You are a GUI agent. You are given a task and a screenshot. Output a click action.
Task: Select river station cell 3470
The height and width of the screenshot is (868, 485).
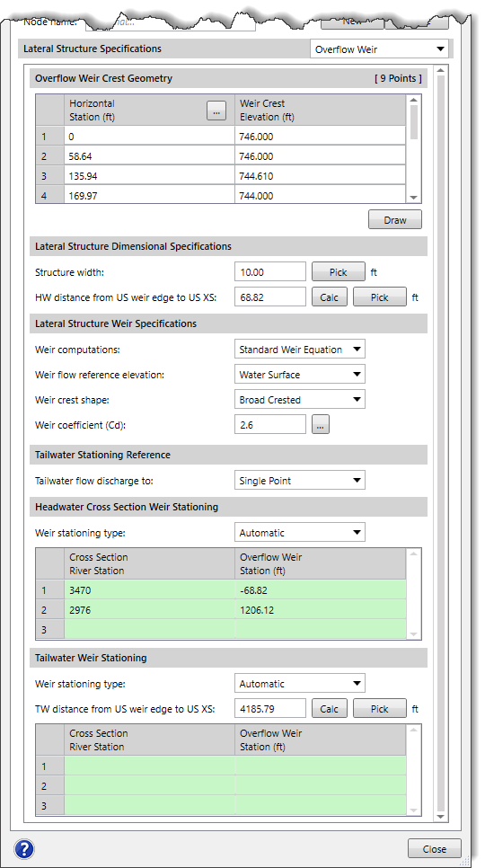pos(149,590)
